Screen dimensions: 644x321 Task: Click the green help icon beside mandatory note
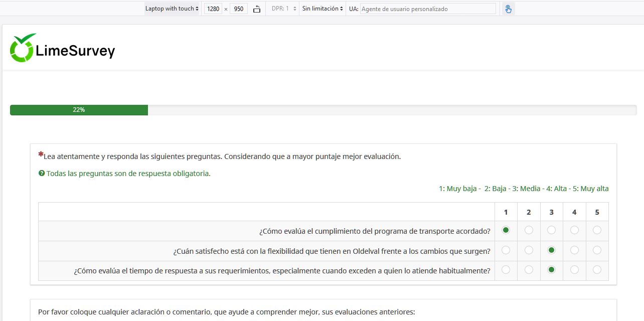[42, 174]
